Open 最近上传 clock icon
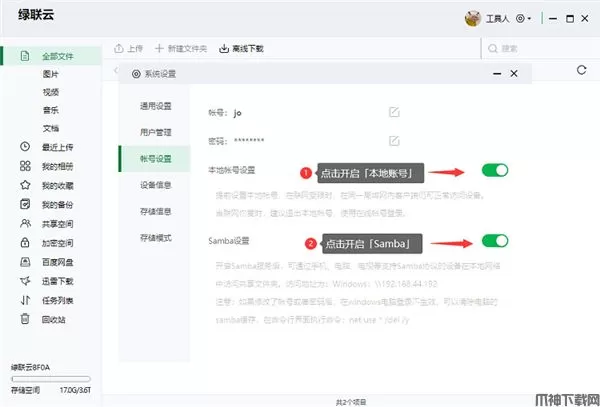Viewport: 600px width, 407px height. pyautogui.click(x=25, y=147)
